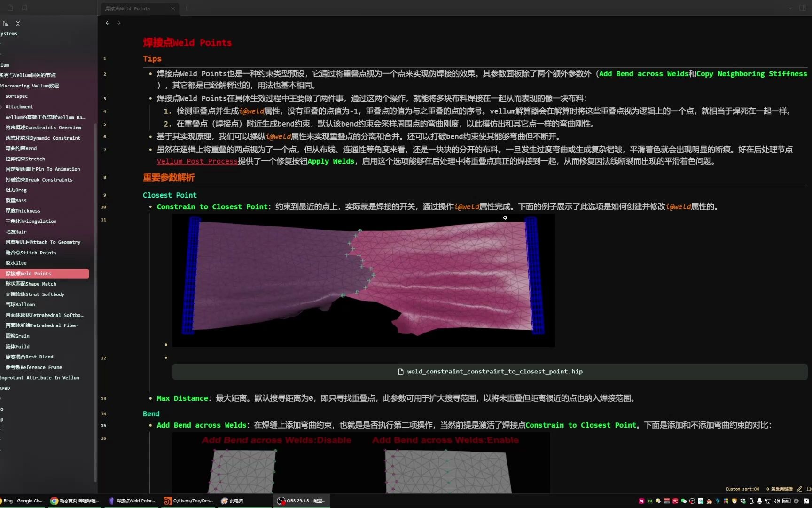Image resolution: width=812 pixels, height=508 pixels.
Task: Click the volume speaker tray icon
Action: (x=777, y=501)
